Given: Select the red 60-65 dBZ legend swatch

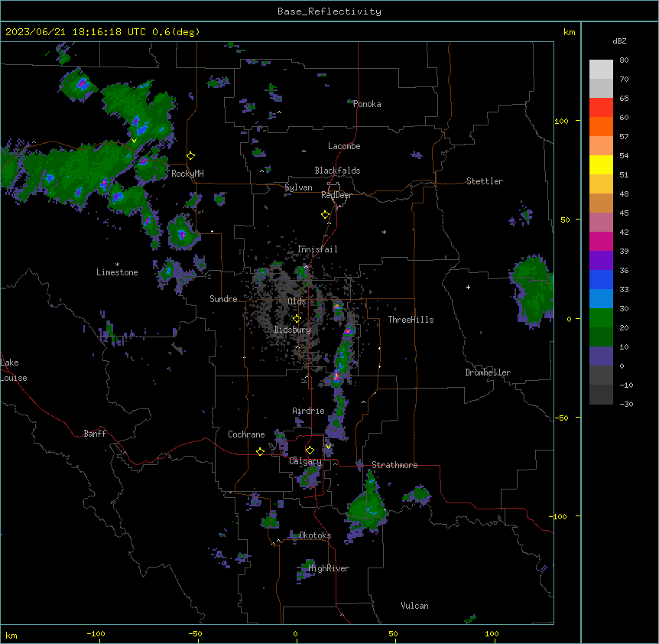Looking at the screenshot, I should pyautogui.click(x=601, y=108).
